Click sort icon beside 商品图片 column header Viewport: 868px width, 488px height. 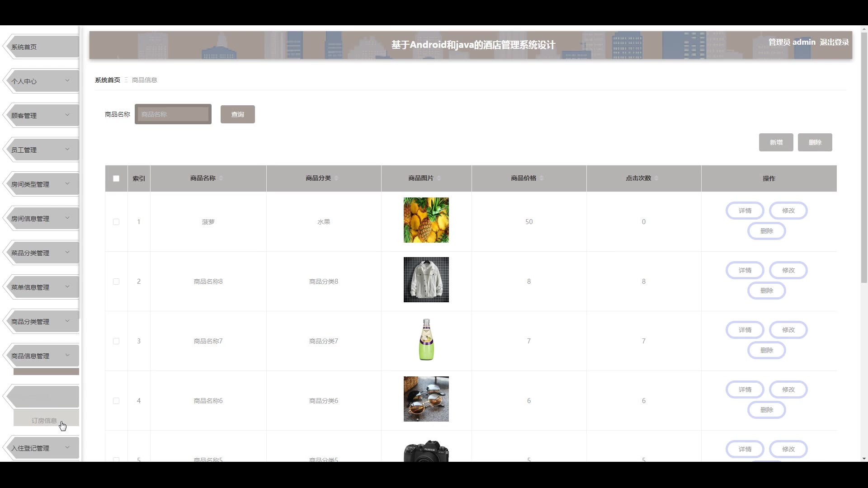pos(439,178)
